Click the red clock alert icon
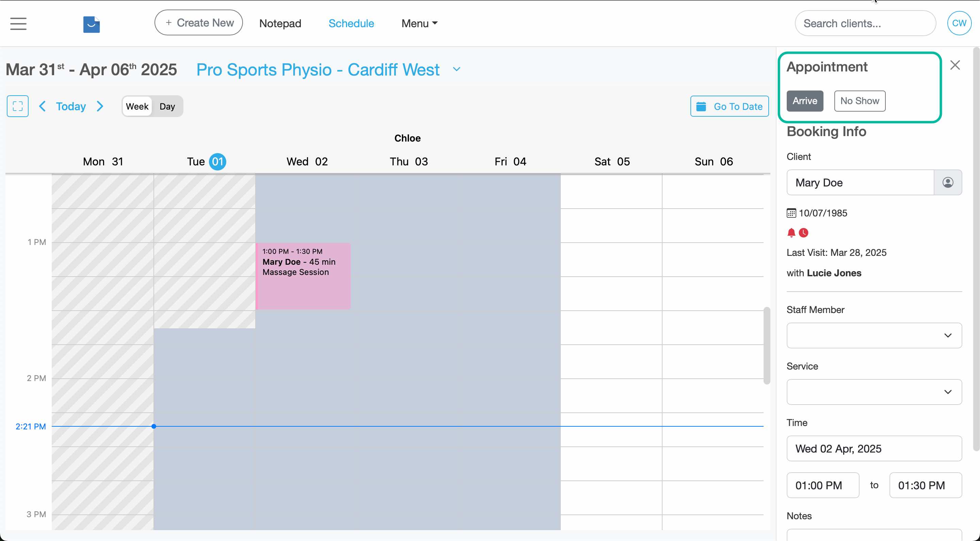 click(x=803, y=233)
